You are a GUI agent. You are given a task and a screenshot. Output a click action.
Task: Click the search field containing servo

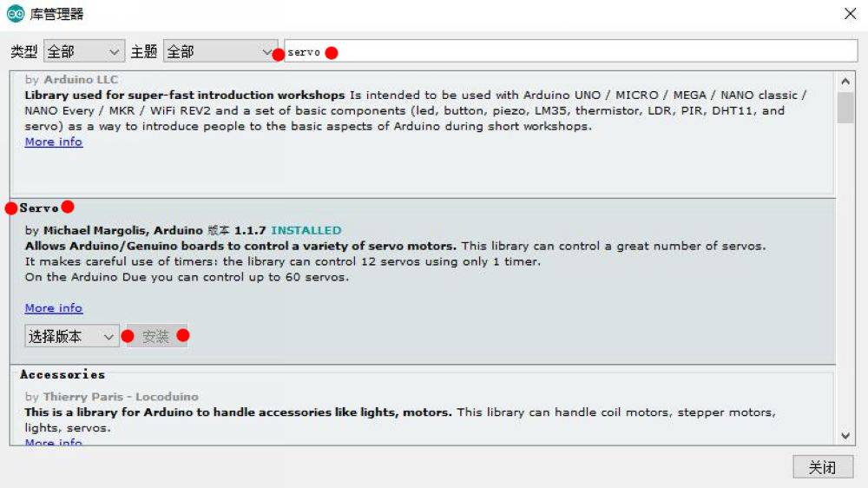pyautogui.click(x=571, y=51)
